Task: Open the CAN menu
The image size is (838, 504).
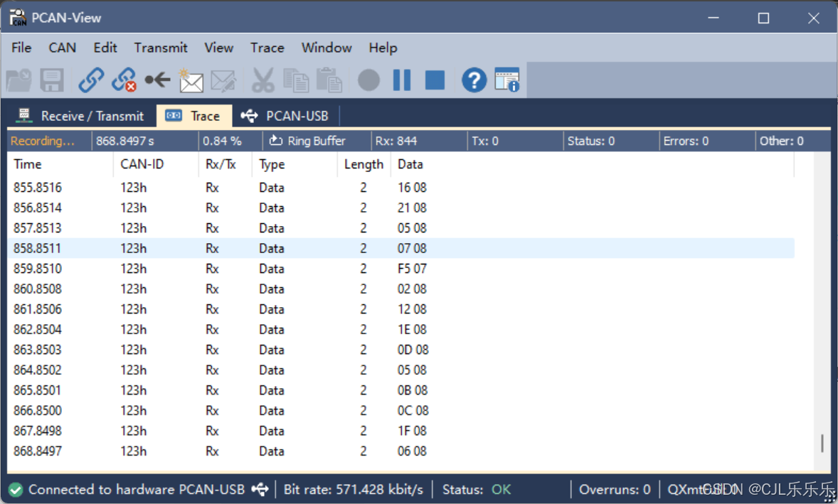Action: (63, 48)
